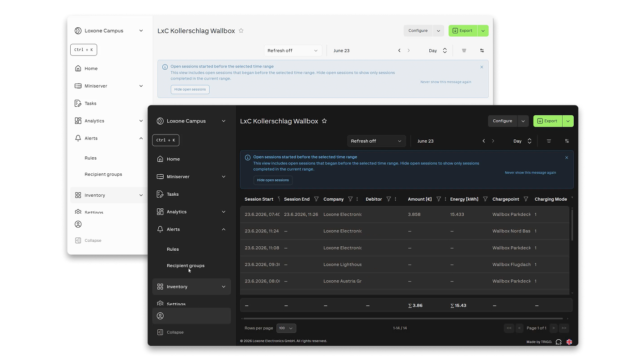Filter the Energy [kWh] column
Image resolution: width=644 pixels, height=362 pixels.
(x=485, y=199)
